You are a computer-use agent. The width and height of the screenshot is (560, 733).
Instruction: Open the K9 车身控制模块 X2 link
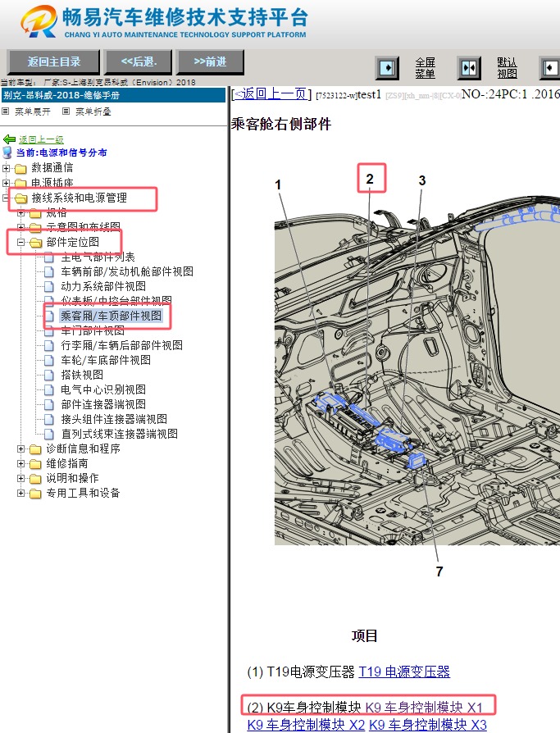click(x=306, y=725)
